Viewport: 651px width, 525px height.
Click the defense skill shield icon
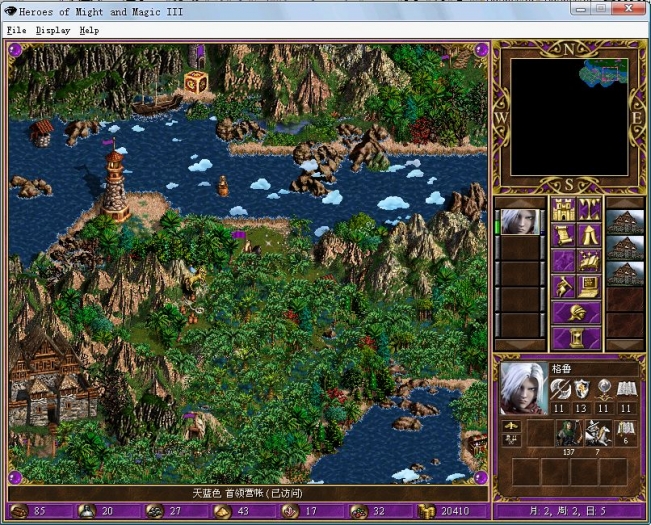click(x=581, y=389)
